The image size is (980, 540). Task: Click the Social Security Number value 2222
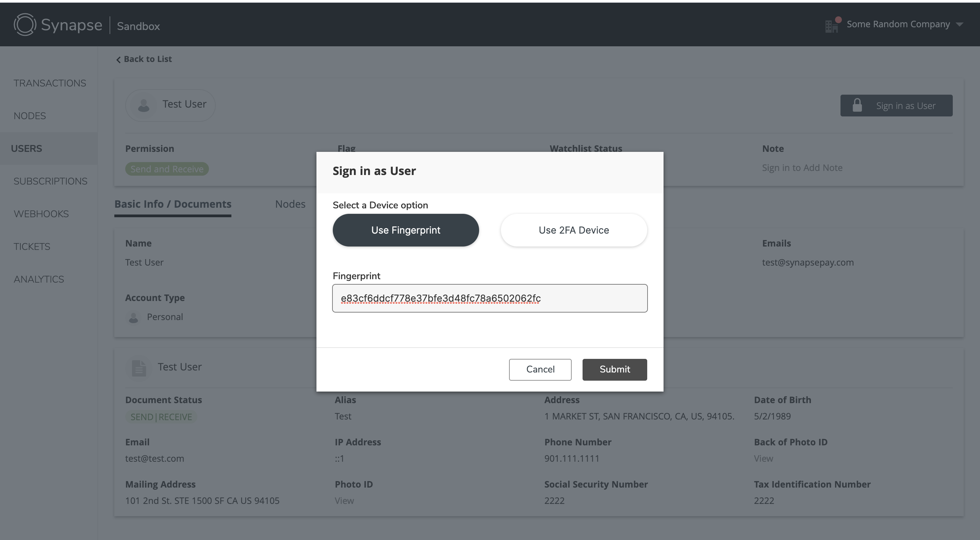tap(554, 501)
